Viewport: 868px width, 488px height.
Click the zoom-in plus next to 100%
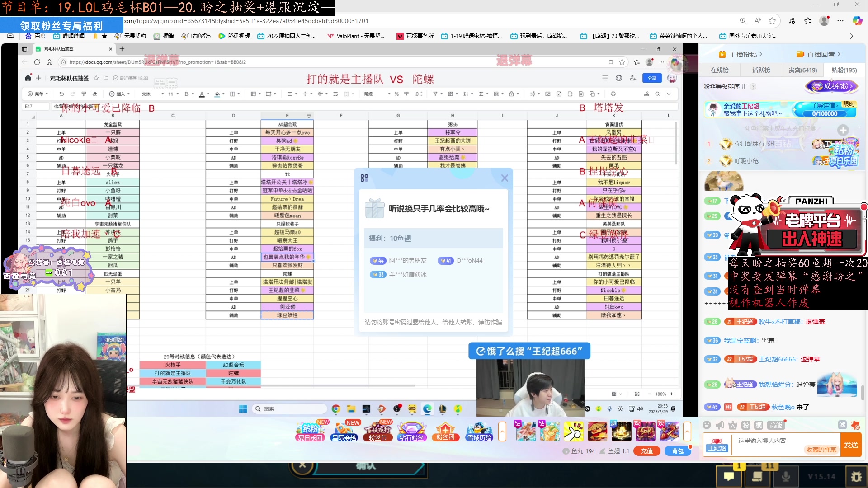tap(671, 394)
